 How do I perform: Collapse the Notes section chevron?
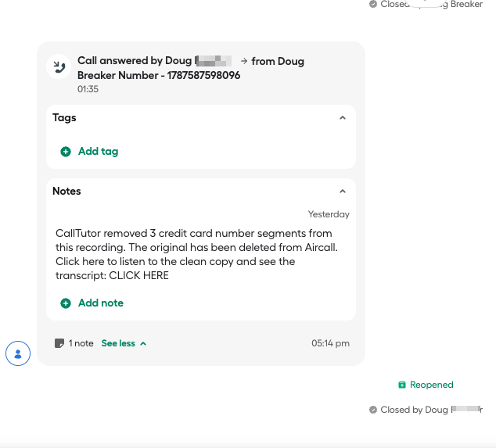click(x=343, y=192)
